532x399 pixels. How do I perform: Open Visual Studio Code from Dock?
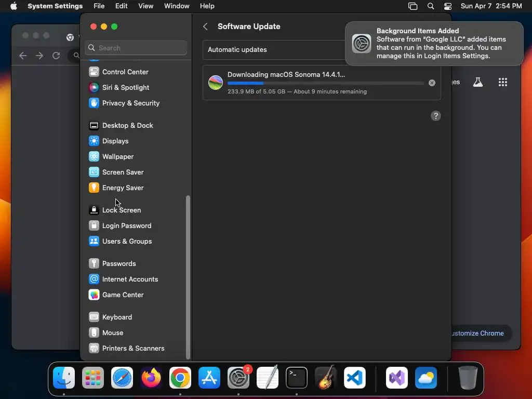pos(355,378)
